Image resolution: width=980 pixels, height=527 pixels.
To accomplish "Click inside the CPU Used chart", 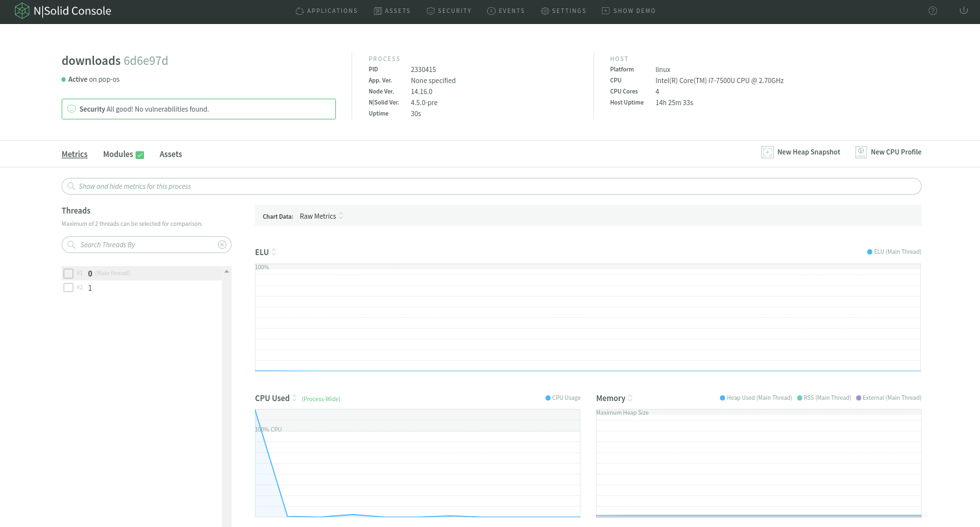I will pos(418,463).
